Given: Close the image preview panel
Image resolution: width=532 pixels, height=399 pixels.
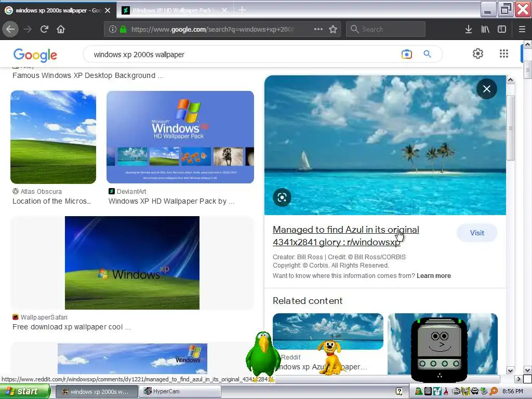Looking at the screenshot, I should (486, 89).
